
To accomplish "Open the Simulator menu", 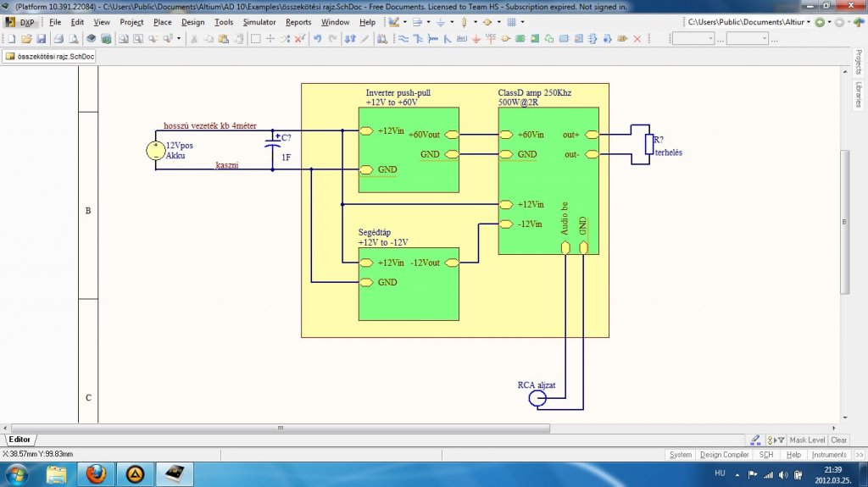I will (x=259, y=22).
